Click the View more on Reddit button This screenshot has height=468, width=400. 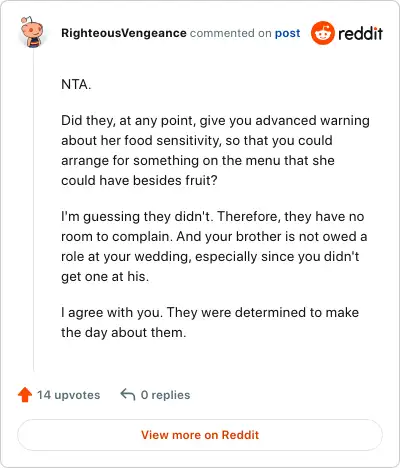click(x=200, y=435)
